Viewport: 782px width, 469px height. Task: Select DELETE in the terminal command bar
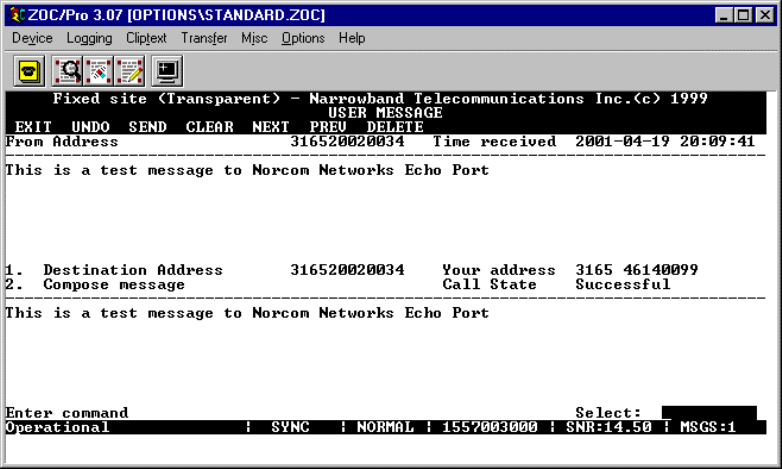[x=395, y=127]
